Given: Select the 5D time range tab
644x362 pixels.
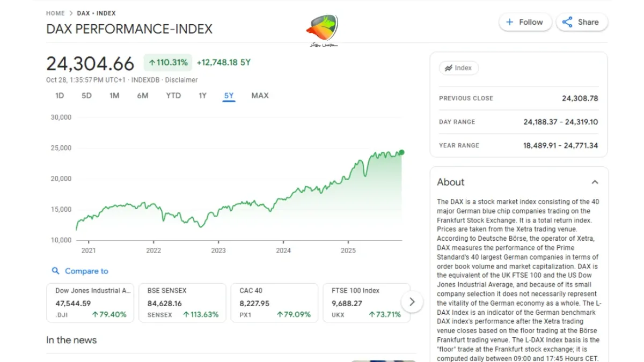Looking at the screenshot, I should (86, 95).
